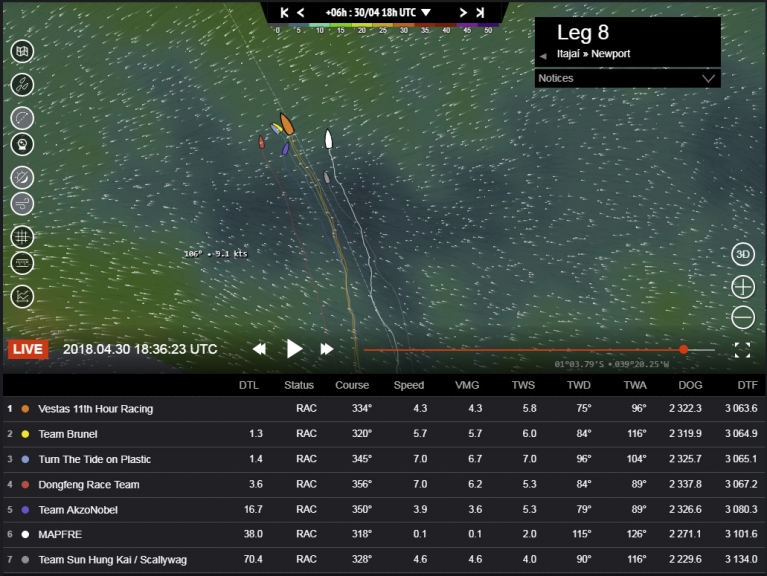Zoom out of the map
767x576 pixels.
743,317
